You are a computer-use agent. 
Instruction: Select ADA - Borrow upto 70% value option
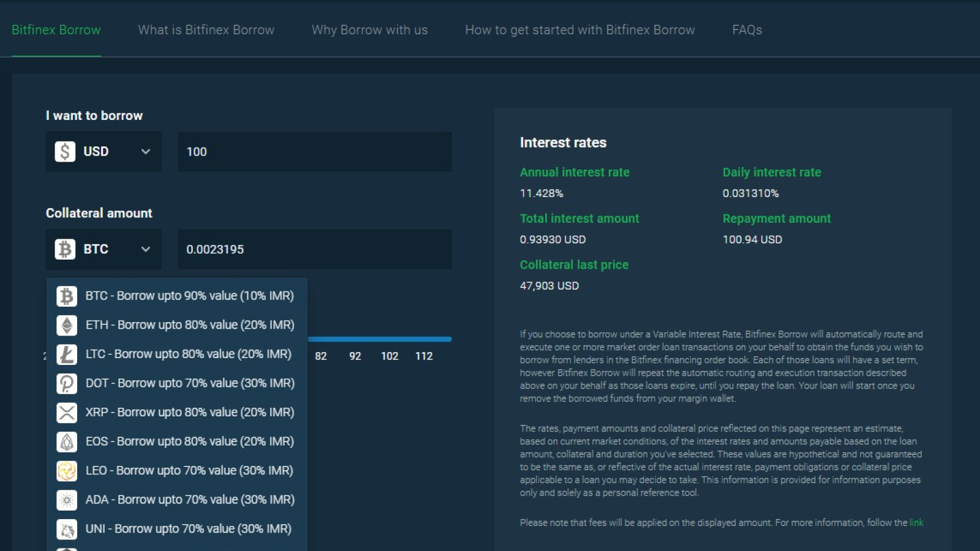point(177,500)
